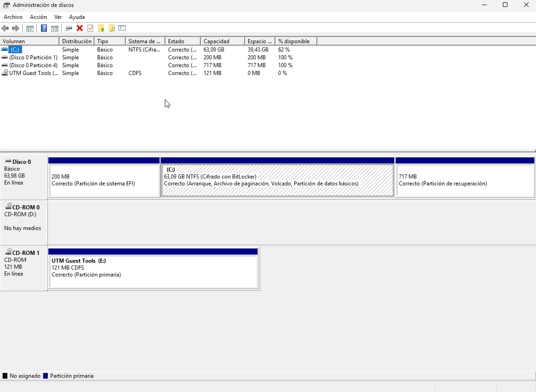Click the CD-ROM 0 drive icon
Viewport: 536px width, 392px height.
[x=9, y=206]
